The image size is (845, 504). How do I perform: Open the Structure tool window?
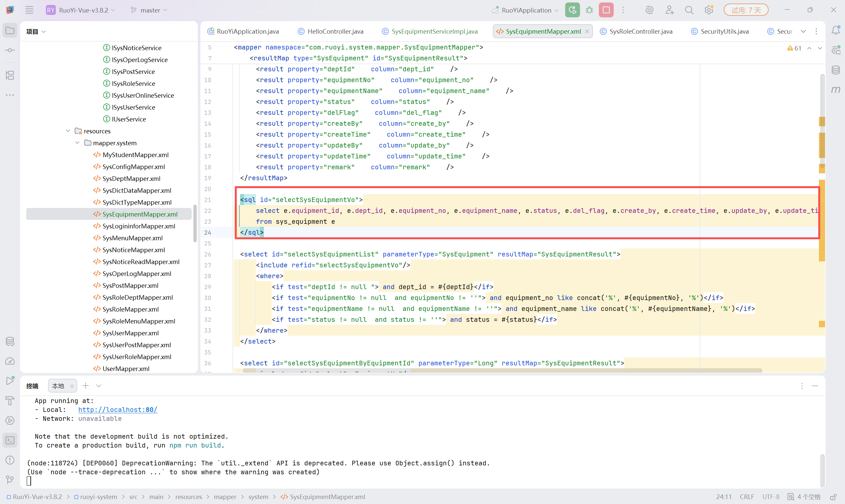click(x=10, y=75)
